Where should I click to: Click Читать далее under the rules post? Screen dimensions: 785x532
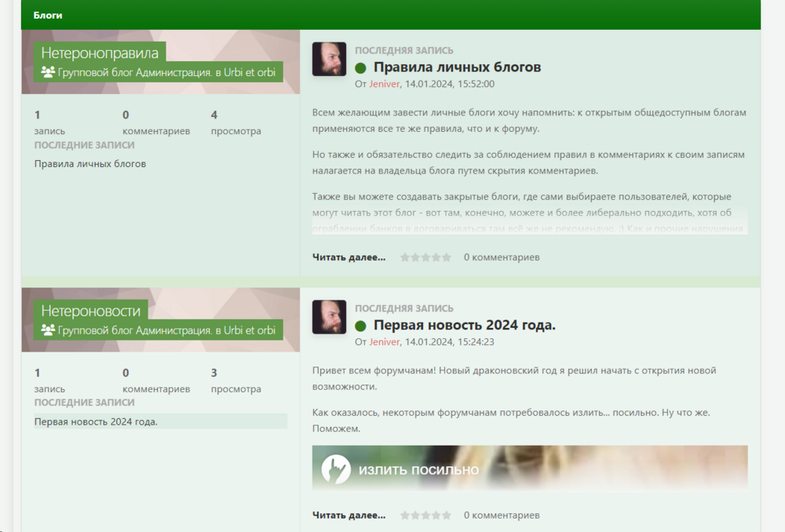349,257
